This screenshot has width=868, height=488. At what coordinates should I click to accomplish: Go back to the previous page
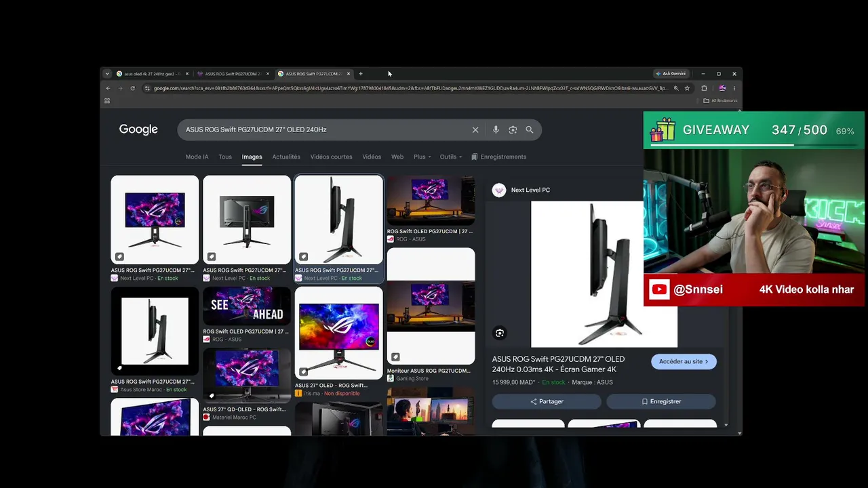[108, 88]
